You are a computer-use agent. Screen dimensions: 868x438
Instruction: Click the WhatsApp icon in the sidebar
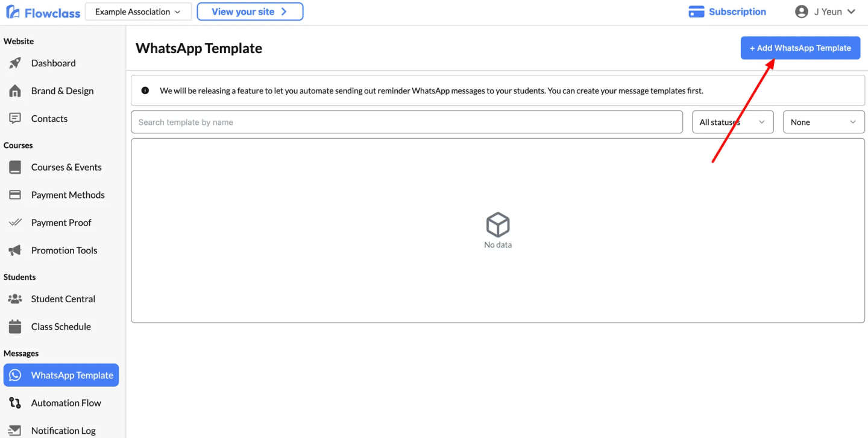(15, 375)
